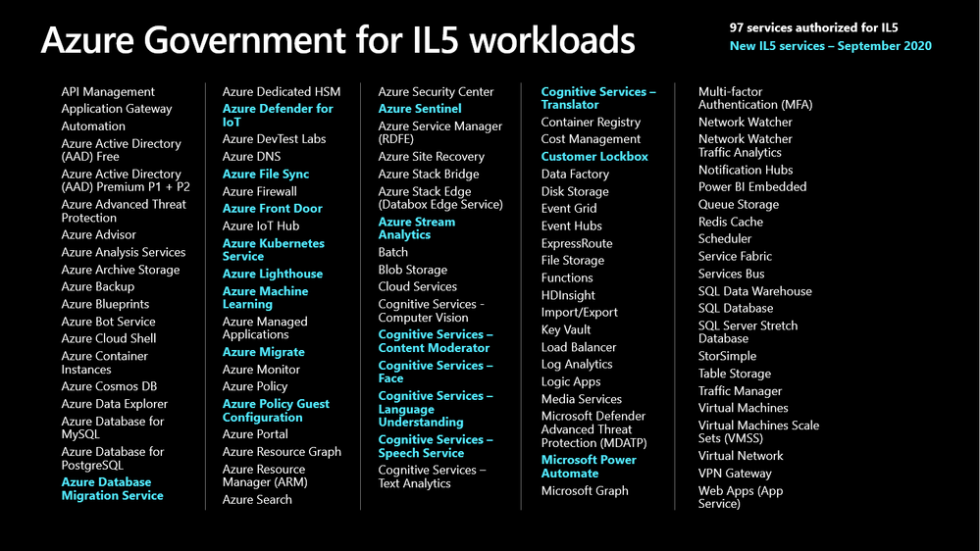The width and height of the screenshot is (980, 551).
Task: Click 'Azure Database for MySQL'
Action: click(113, 427)
